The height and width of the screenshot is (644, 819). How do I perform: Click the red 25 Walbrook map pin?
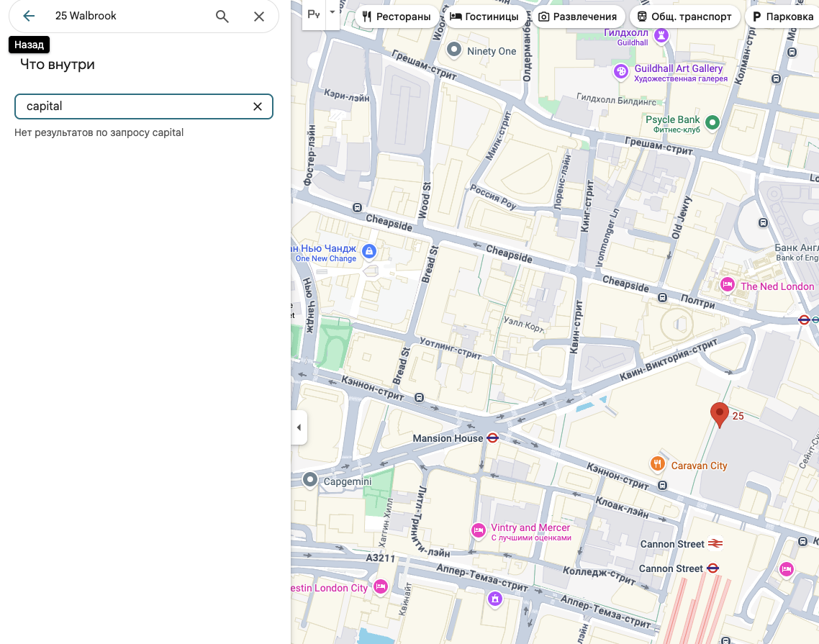pyautogui.click(x=719, y=414)
